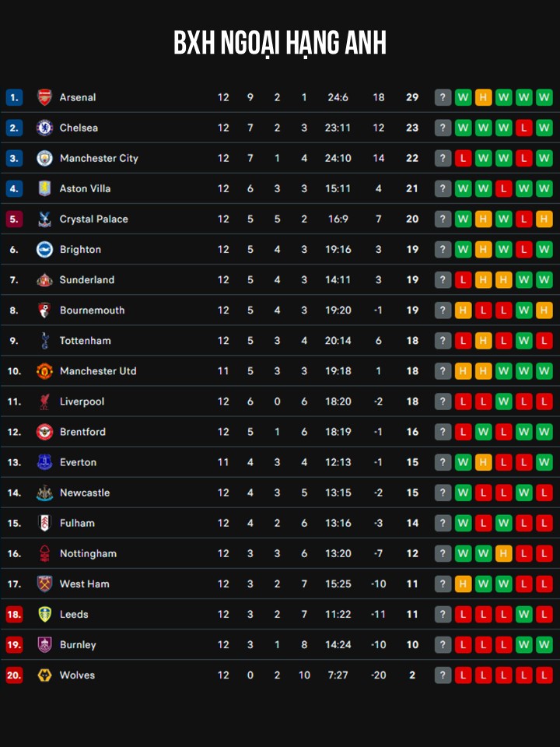Click the Crystal Palace team name
560x747 pixels.
click(93, 219)
